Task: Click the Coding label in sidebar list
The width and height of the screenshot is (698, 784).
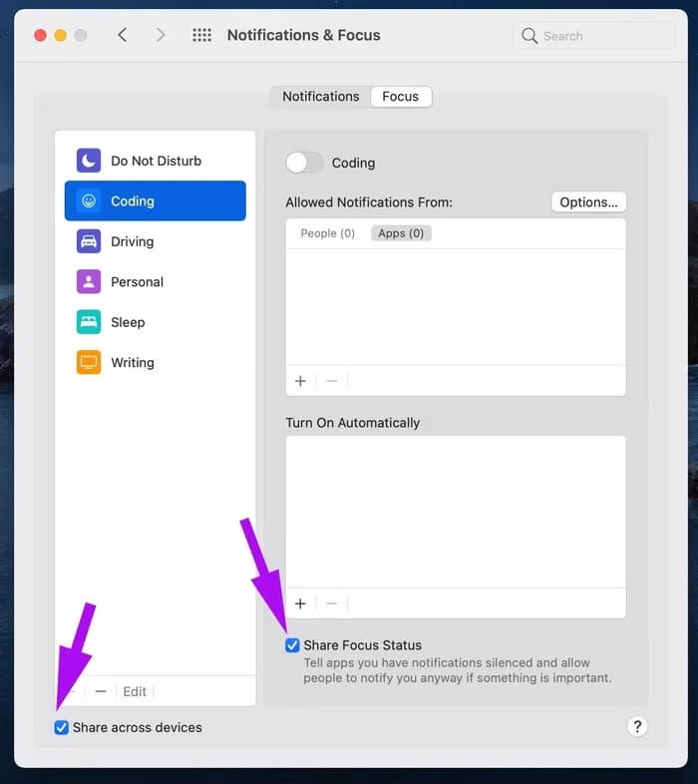Action: (133, 201)
